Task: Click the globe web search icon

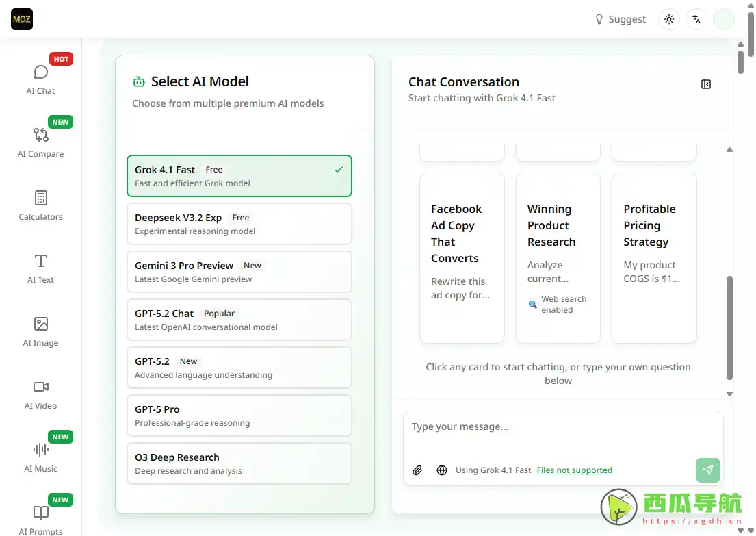Action: (x=442, y=470)
